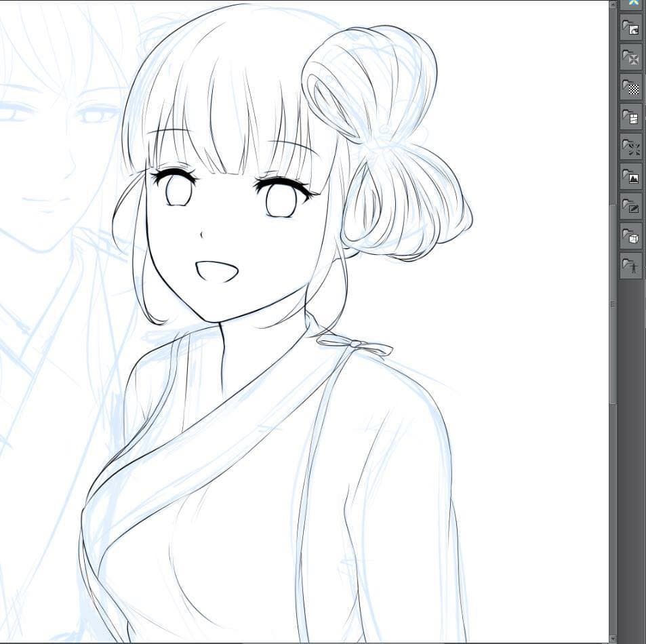Image resolution: width=646 pixels, height=644 pixels.
Task: Click the empty scrollbar track below the thumb
Action: click(613, 522)
